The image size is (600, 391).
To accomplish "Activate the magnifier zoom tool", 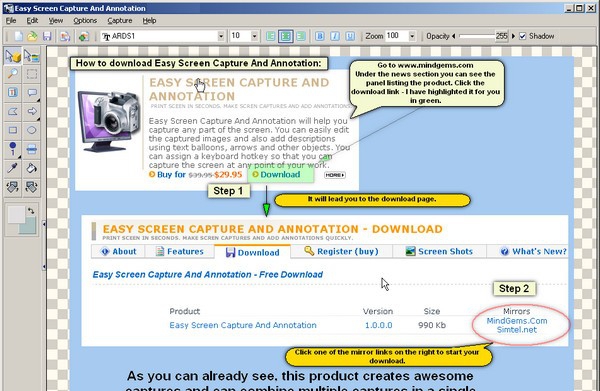I will click(x=13, y=73).
